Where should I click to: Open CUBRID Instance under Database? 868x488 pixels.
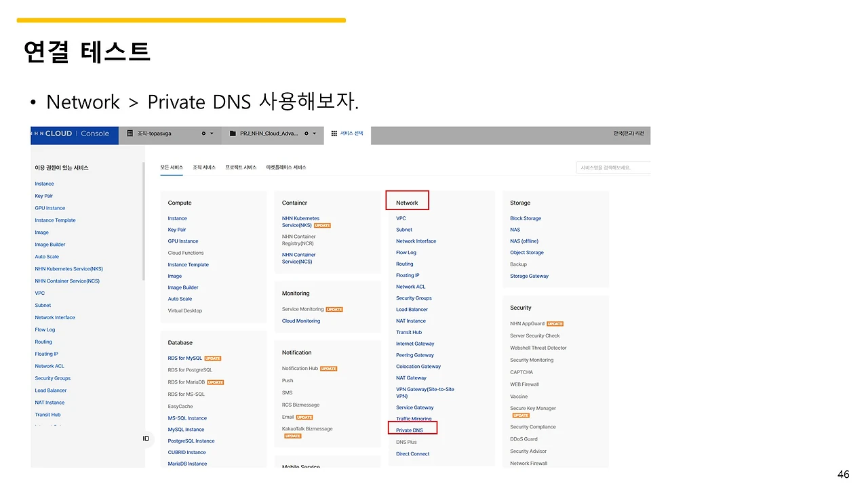pos(187,453)
